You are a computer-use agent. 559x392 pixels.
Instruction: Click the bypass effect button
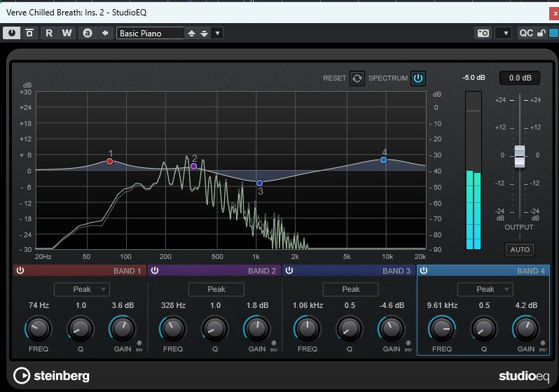[x=29, y=33]
